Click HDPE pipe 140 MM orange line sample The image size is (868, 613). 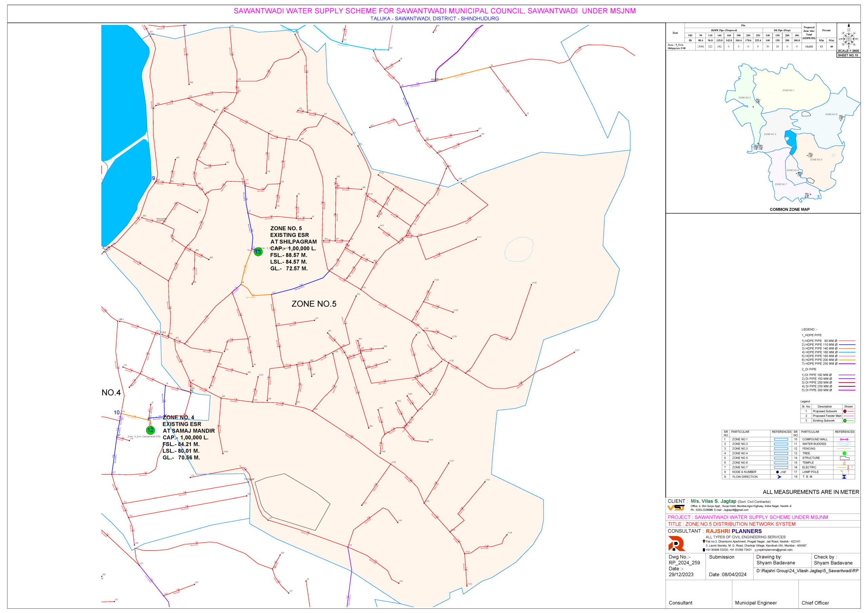pyautogui.click(x=847, y=349)
